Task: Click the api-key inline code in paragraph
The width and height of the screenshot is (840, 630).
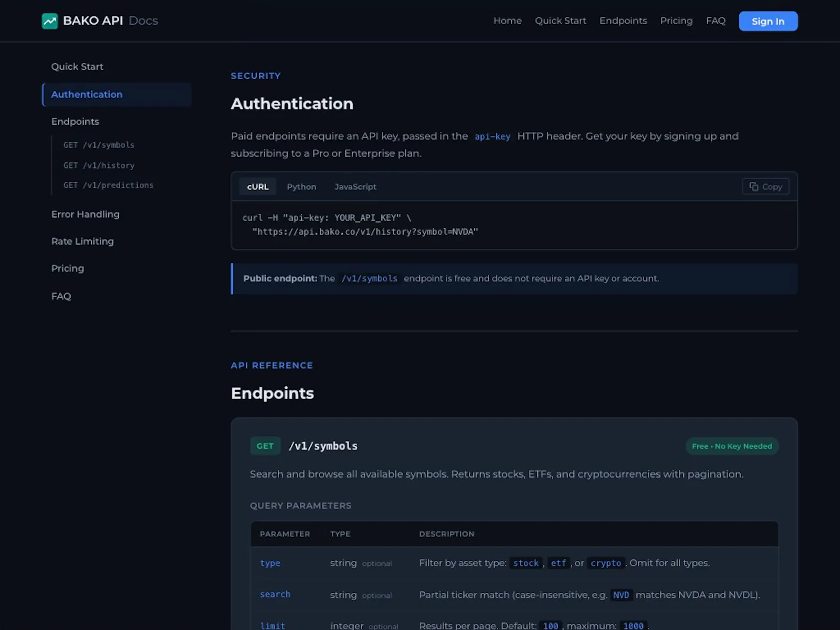Action: point(492,136)
